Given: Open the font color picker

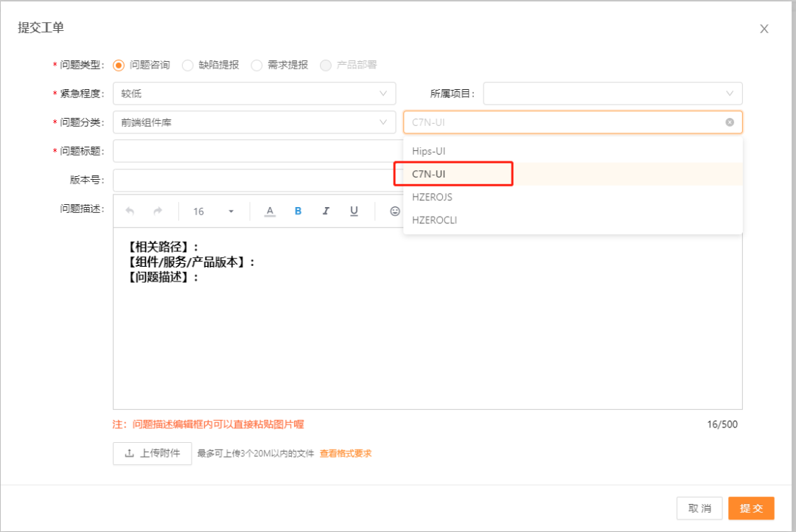Looking at the screenshot, I should [270, 211].
